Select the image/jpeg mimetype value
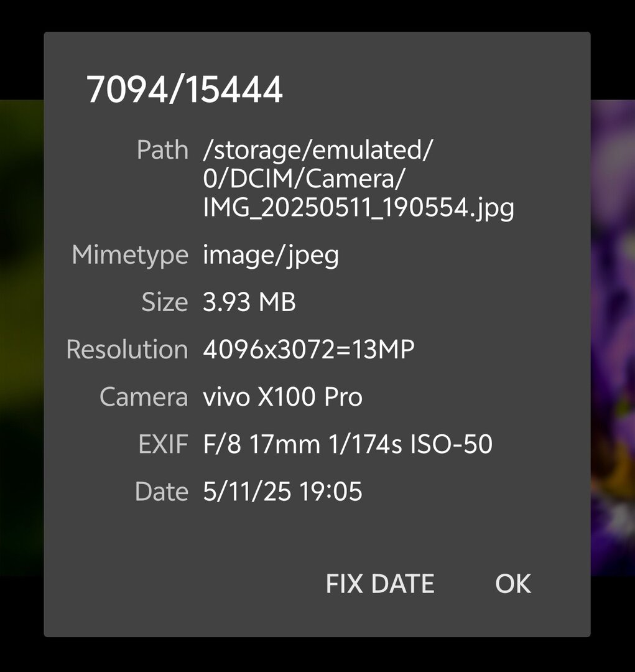 [271, 255]
